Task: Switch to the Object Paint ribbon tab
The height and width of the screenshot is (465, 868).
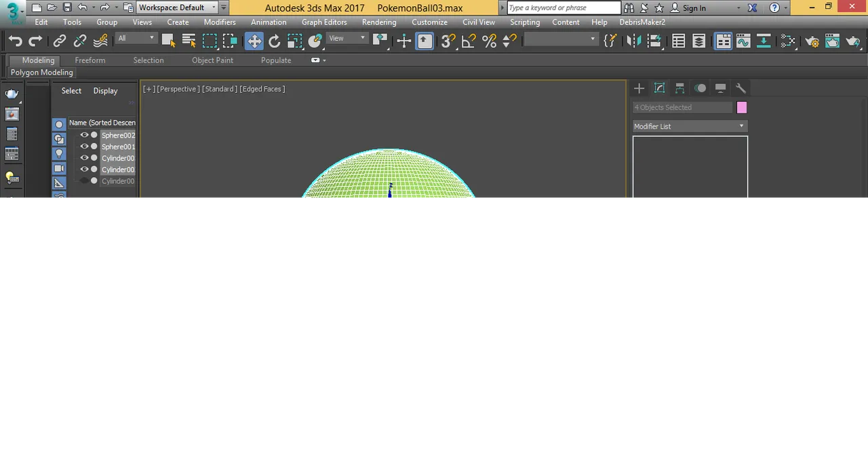Action: (212, 60)
